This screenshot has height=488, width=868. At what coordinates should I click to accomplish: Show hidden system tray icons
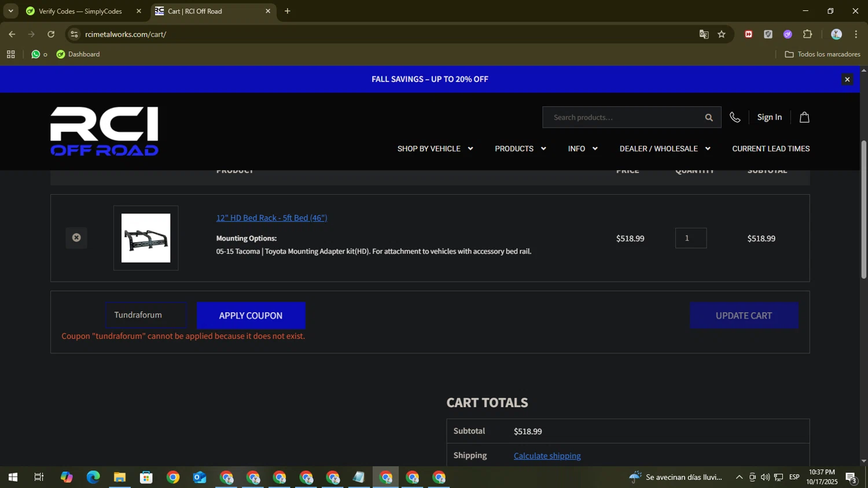point(739,477)
